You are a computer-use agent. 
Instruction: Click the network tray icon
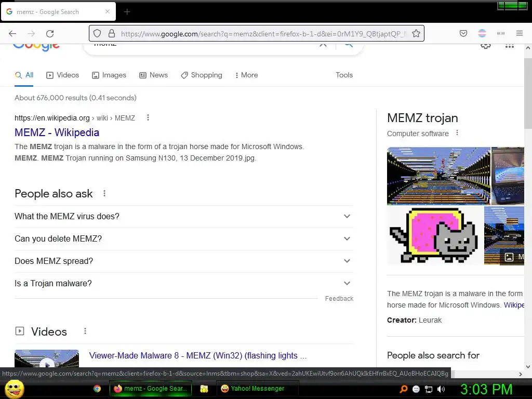pos(429,389)
